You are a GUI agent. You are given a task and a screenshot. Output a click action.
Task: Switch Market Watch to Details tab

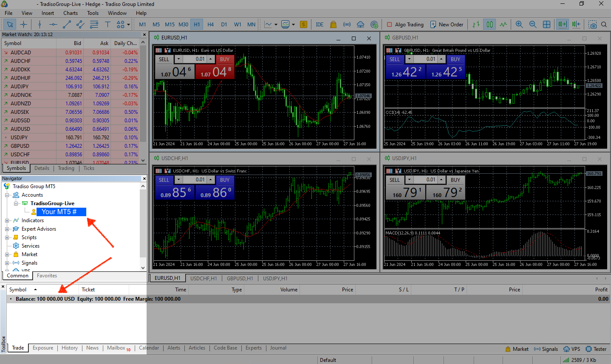click(42, 168)
